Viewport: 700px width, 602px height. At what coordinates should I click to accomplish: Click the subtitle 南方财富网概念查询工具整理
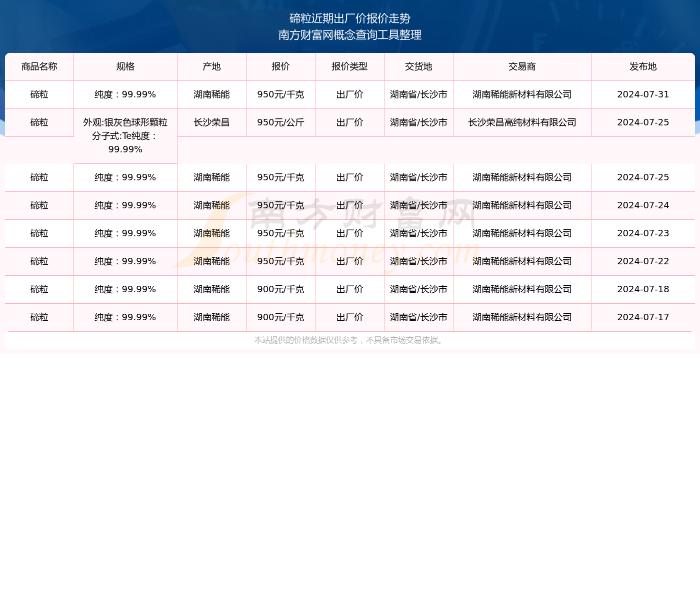click(350, 35)
